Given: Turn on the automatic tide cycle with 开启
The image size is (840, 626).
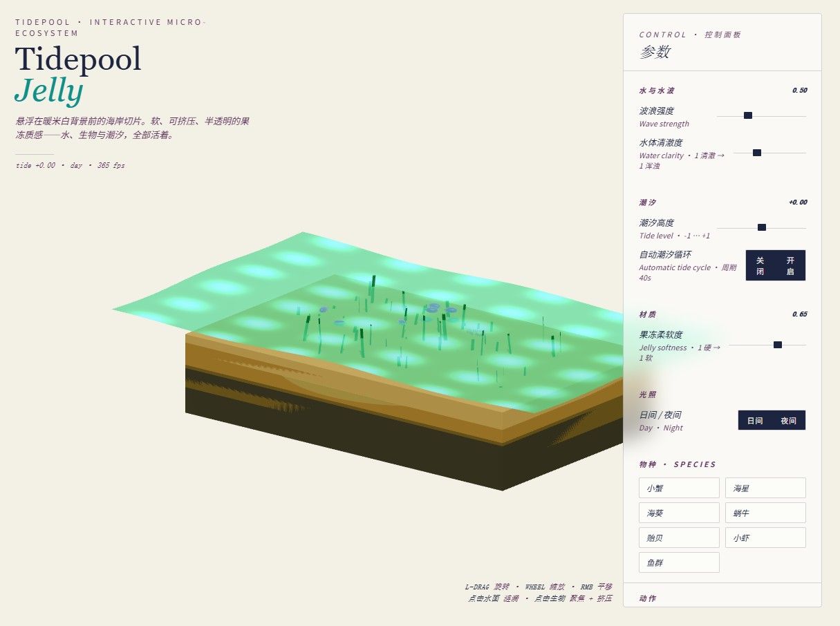Looking at the screenshot, I should point(790,265).
